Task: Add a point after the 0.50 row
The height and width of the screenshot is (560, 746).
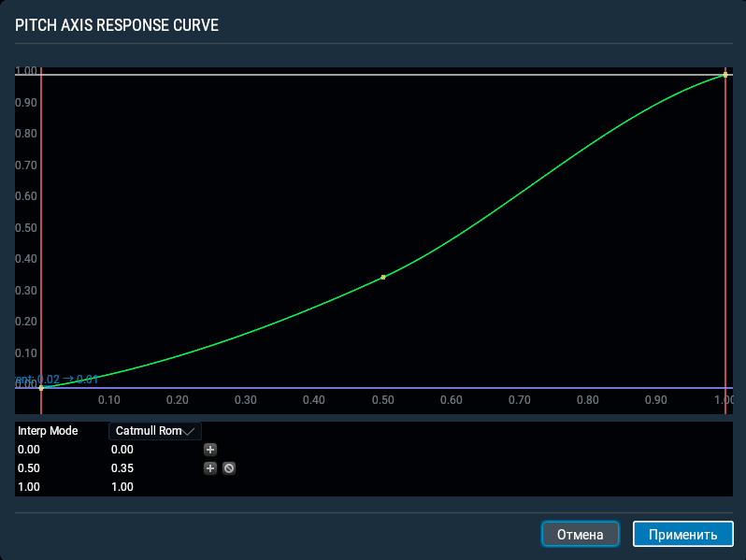Action: [x=210, y=468]
